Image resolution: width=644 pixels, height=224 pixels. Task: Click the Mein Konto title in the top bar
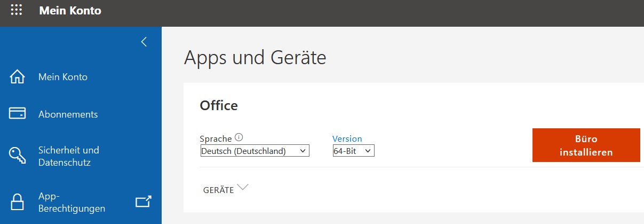(70, 10)
